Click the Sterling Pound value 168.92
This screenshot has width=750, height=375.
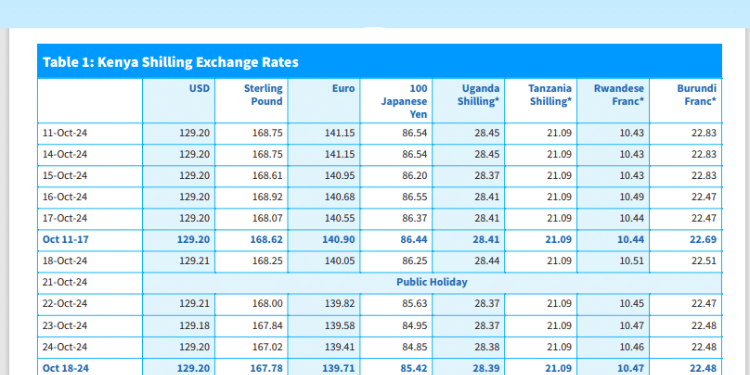tap(267, 197)
